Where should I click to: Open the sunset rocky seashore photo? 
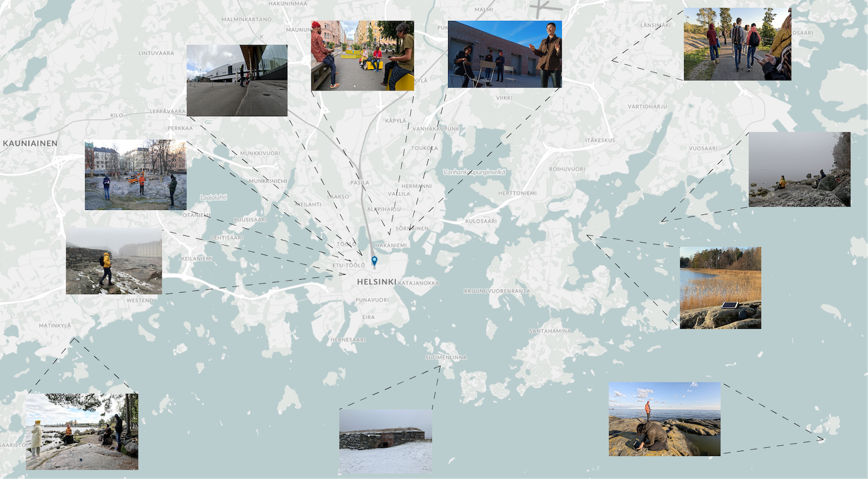point(664,419)
